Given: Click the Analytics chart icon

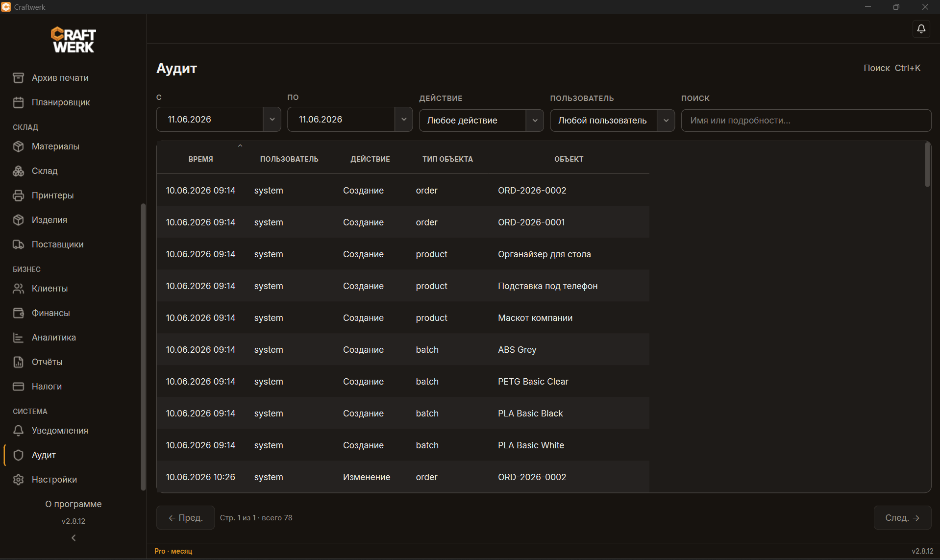Looking at the screenshot, I should click(18, 338).
